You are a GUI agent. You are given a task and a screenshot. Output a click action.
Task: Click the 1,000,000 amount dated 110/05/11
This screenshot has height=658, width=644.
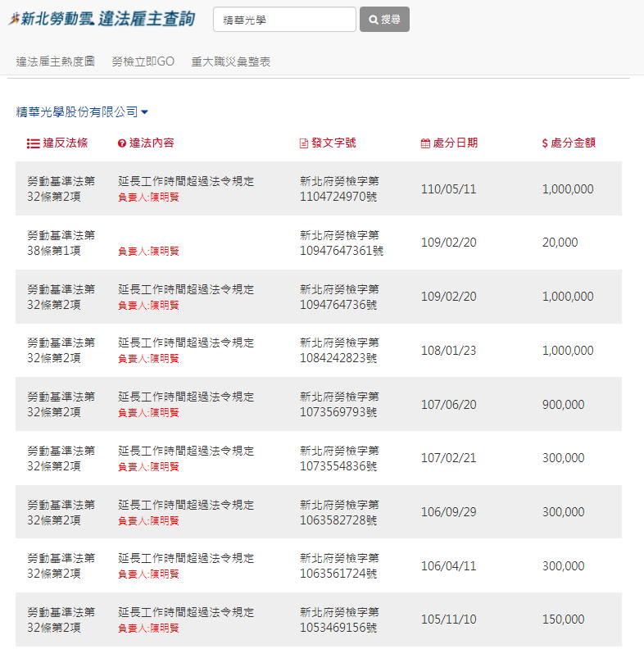click(x=568, y=188)
